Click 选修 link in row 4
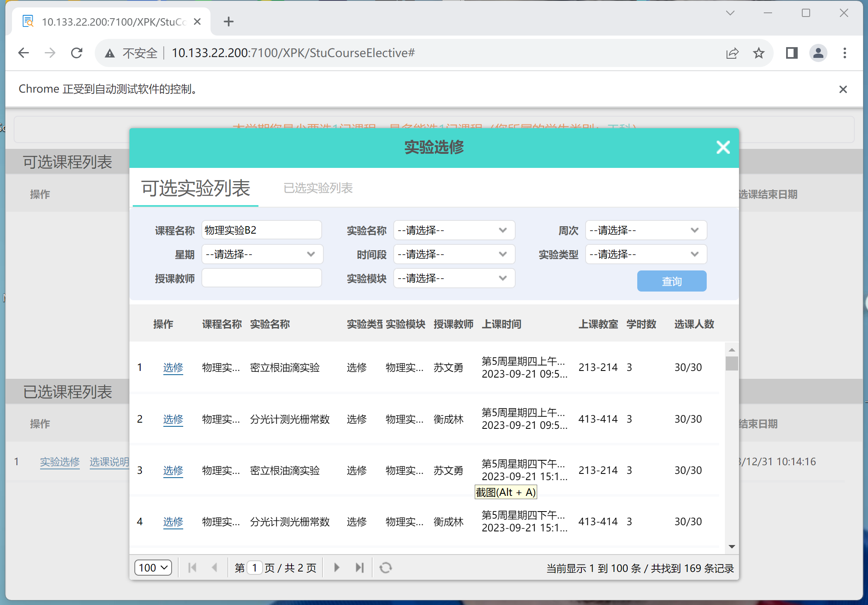 click(173, 521)
